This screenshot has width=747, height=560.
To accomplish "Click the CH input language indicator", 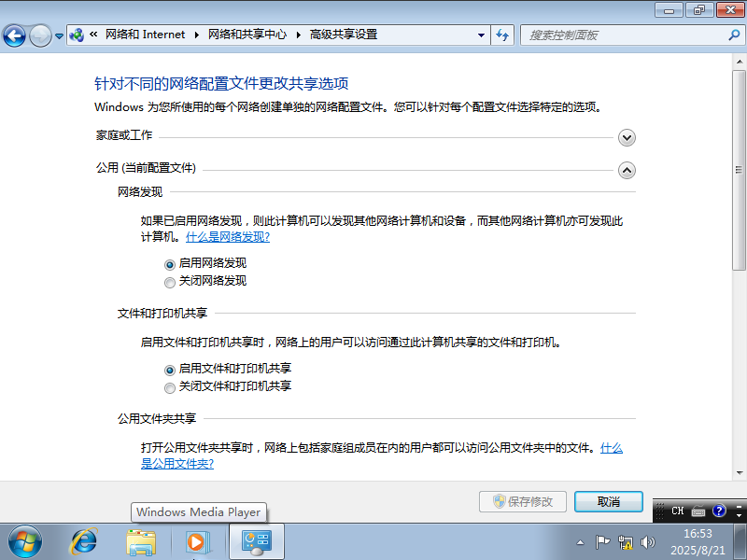I will pos(677,511).
